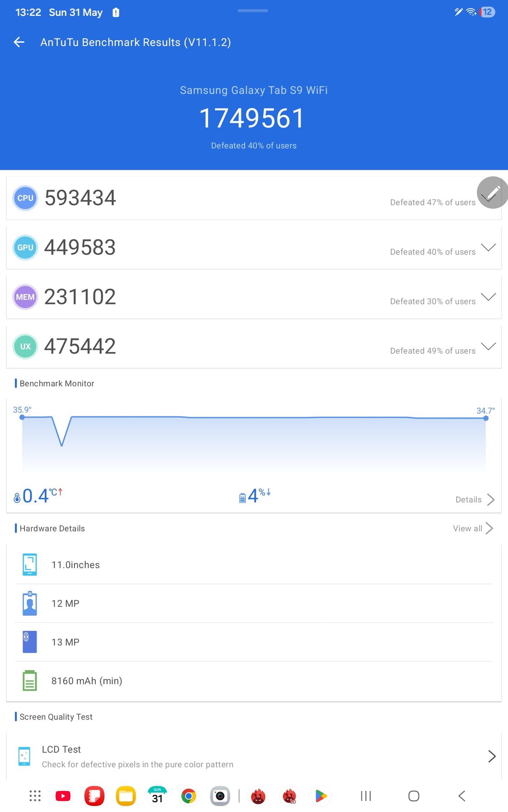Image resolution: width=508 pixels, height=812 pixels.
Task: Open Camera from the taskbar
Action: pos(220,796)
